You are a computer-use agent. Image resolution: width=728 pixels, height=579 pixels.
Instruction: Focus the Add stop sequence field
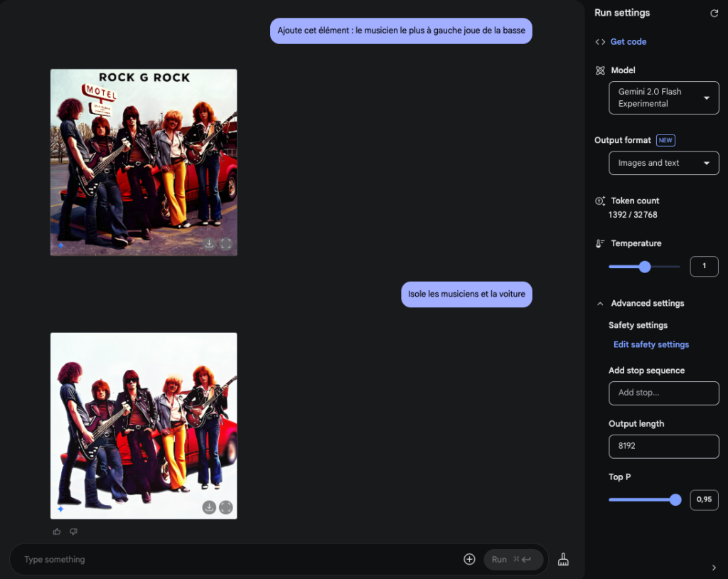click(x=663, y=393)
